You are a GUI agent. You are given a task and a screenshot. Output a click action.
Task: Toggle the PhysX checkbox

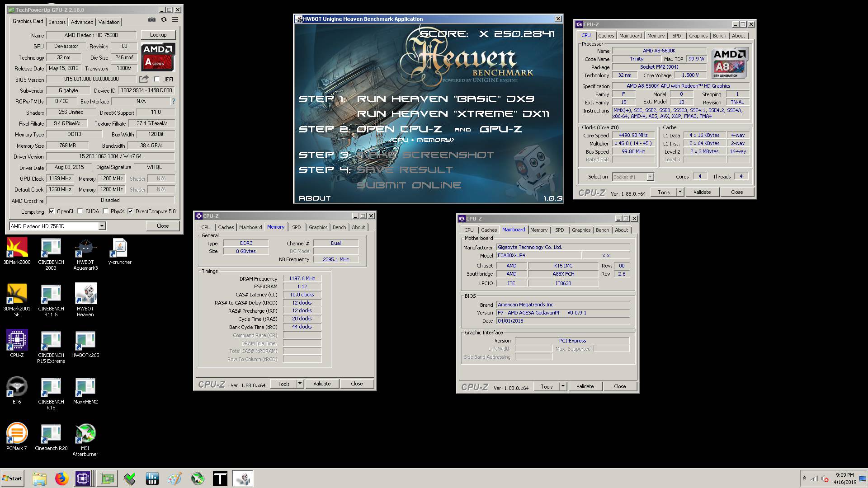point(105,211)
